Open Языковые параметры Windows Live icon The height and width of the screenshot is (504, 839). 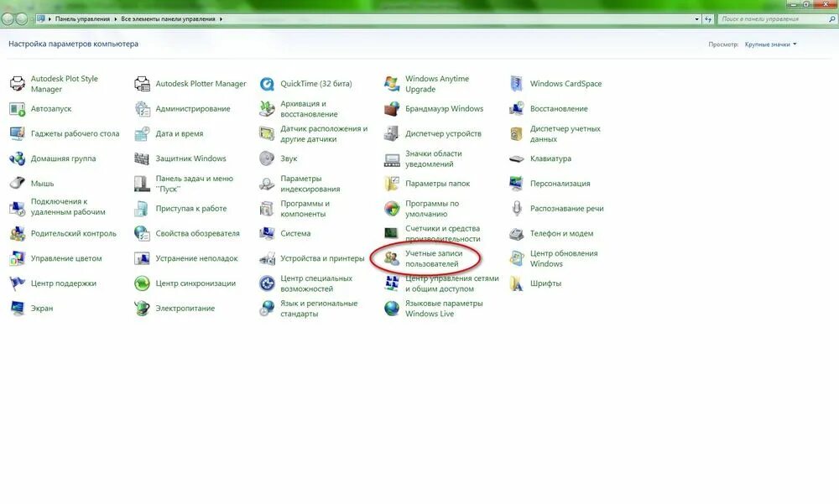click(392, 308)
